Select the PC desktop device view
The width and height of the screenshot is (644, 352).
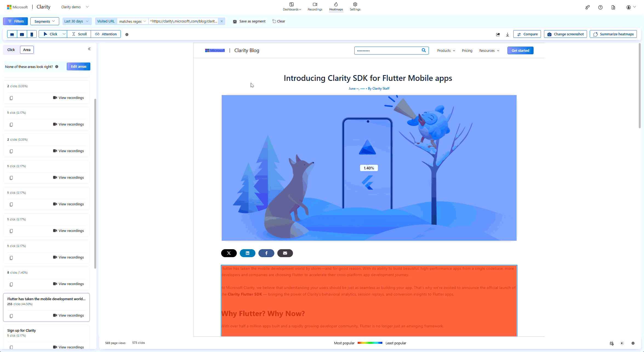12,34
